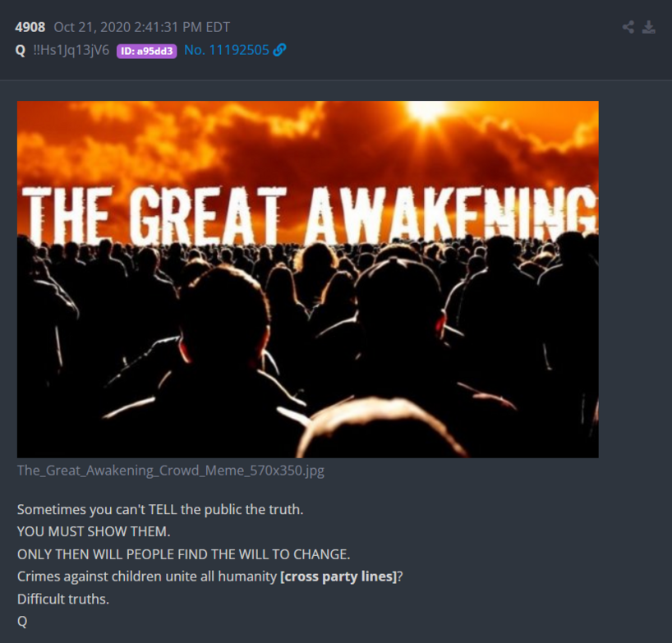Open the Great Awakening crowd image
Viewport: 672px width, 643px height.
pyautogui.click(x=308, y=279)
